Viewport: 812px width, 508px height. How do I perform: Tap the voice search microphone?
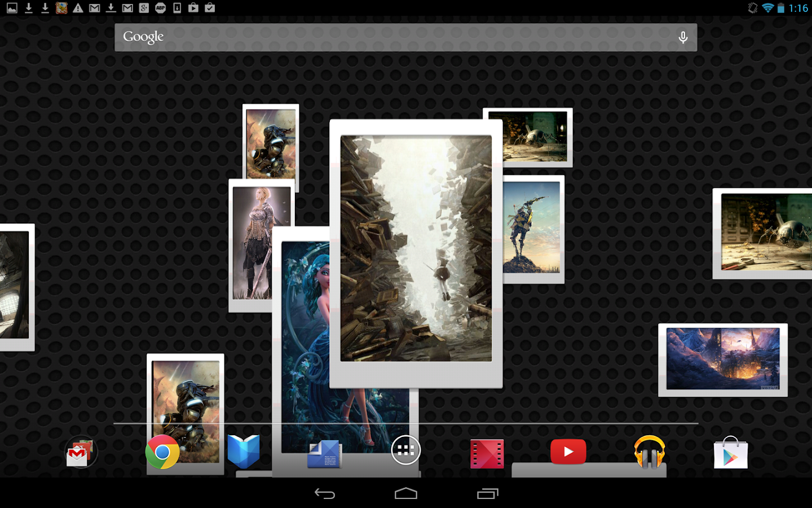click(683, 37)
